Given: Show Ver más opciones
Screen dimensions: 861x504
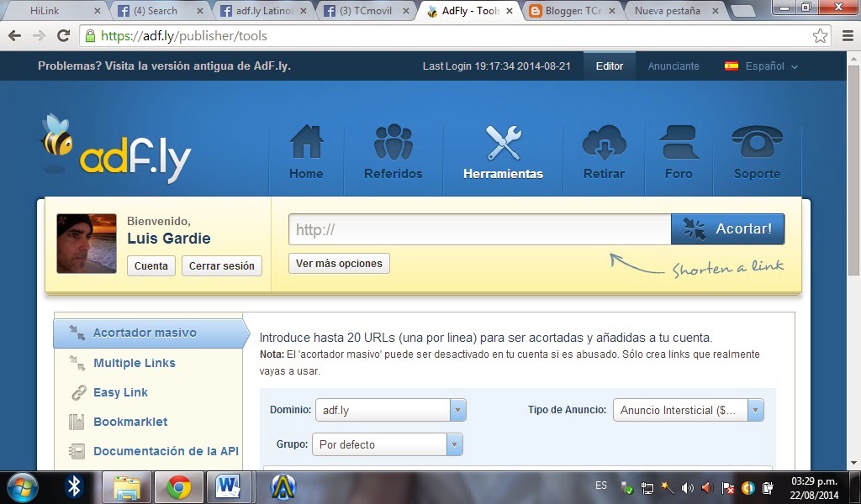Looking at the screenshot, I should tap(338, 263).
